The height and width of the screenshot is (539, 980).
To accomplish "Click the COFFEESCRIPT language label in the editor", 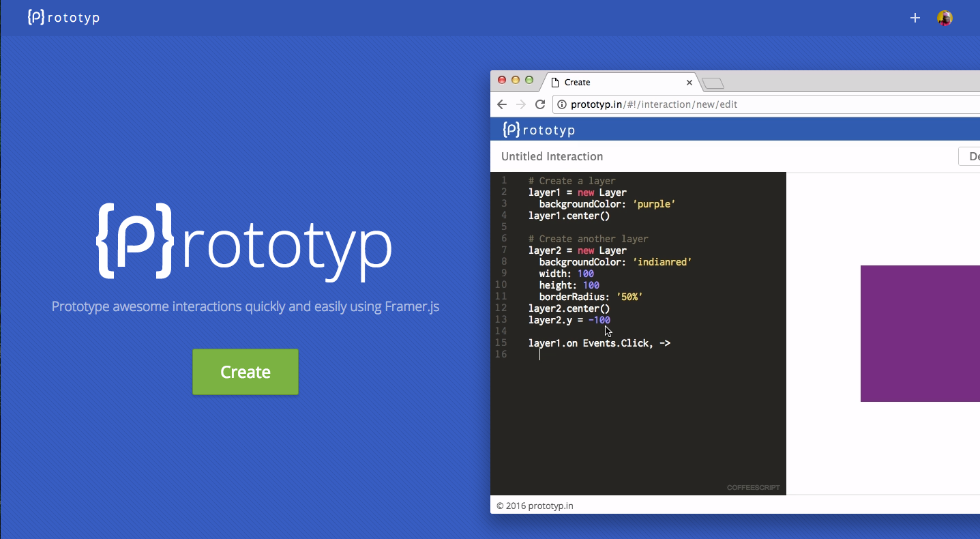I will coord(753,487).
